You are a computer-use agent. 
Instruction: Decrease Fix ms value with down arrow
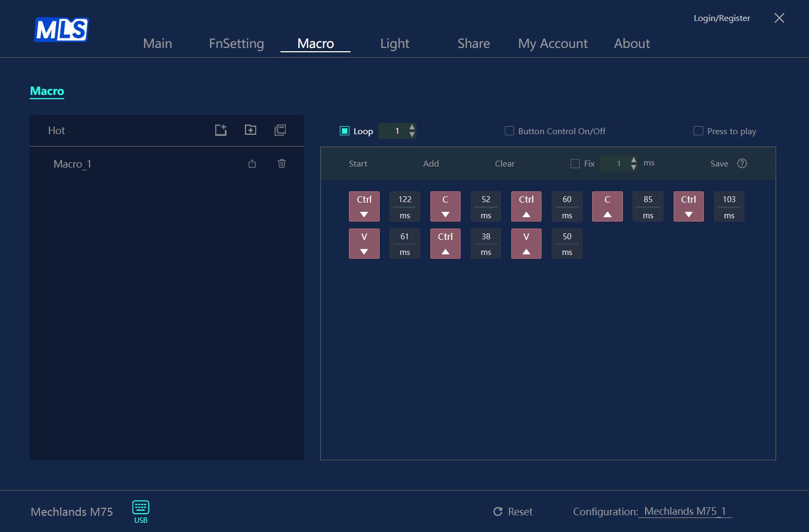(634, 167)
